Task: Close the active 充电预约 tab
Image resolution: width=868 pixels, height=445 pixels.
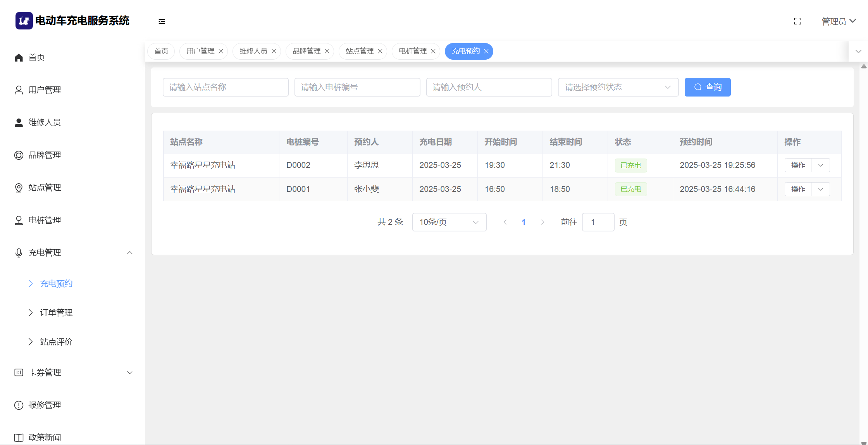Action: tap(486, 51)
